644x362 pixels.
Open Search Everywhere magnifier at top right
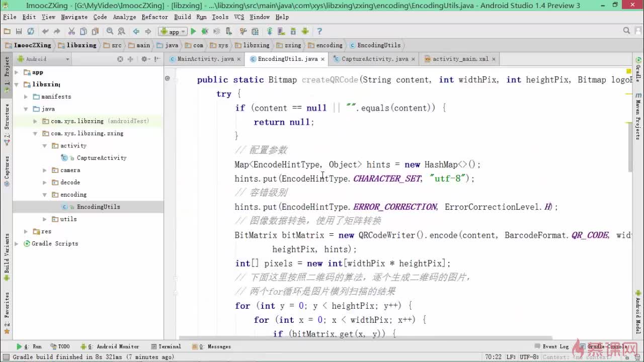626,31
